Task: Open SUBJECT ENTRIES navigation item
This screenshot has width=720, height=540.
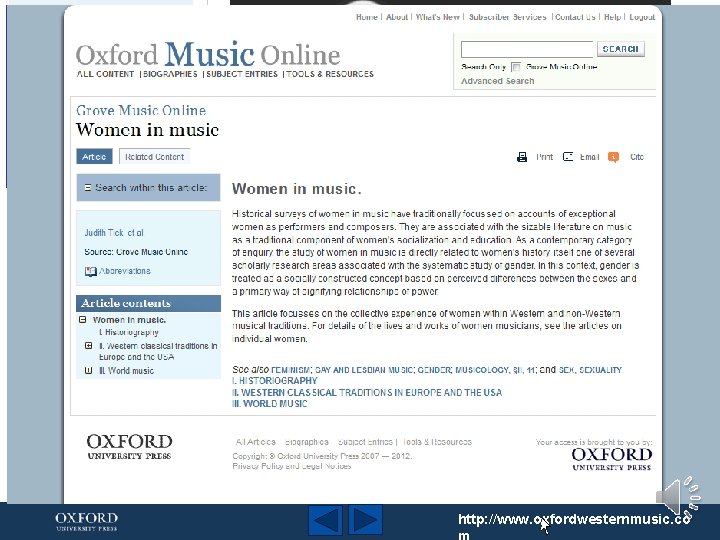Action: [x=242, y=74]
